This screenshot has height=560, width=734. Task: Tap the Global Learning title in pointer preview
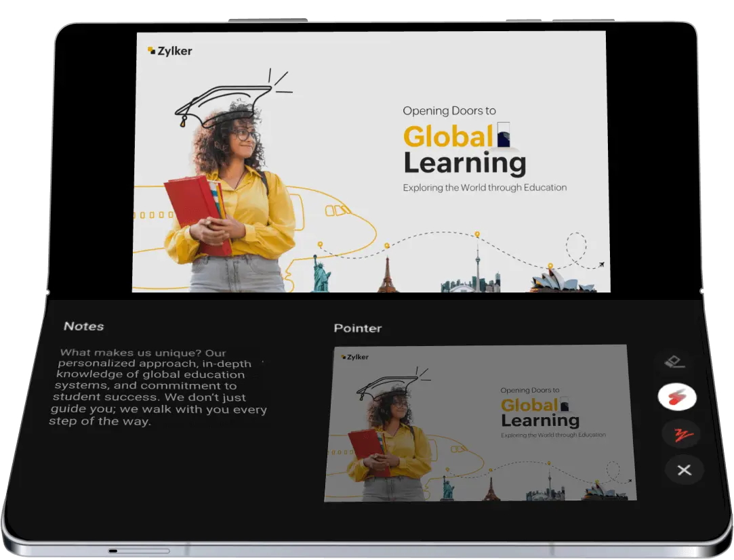[x=539, y=412]
